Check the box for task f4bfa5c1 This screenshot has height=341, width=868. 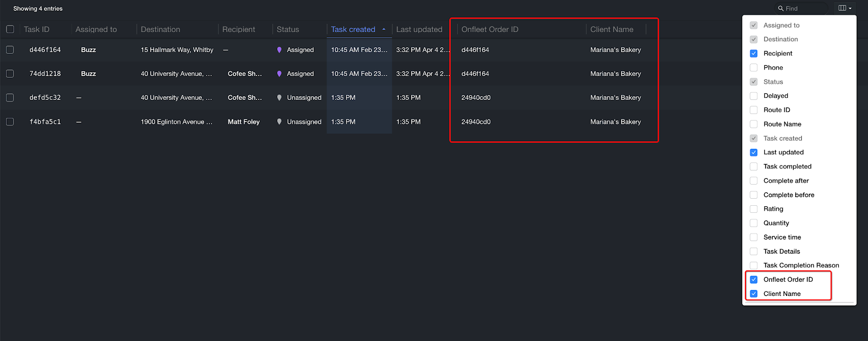pyautogui.click(x=10, y=122)
